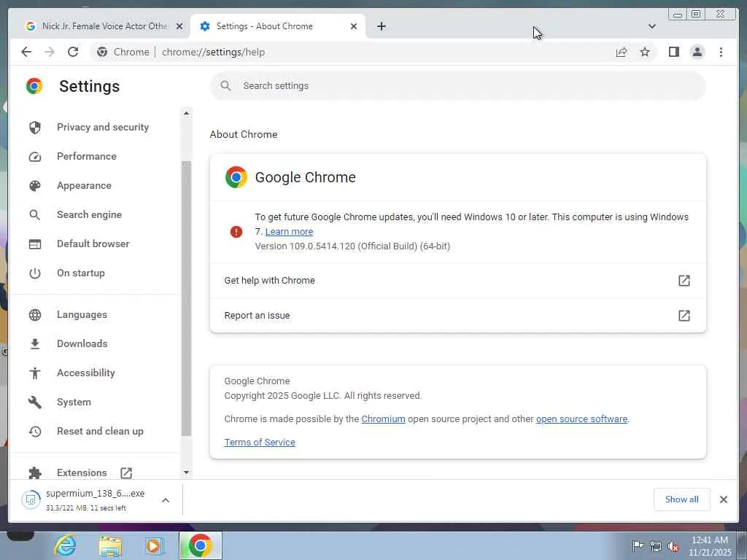Click the sidebar scroll up arrow
Screen dimensions: 747x560
(x=186, y=113)
